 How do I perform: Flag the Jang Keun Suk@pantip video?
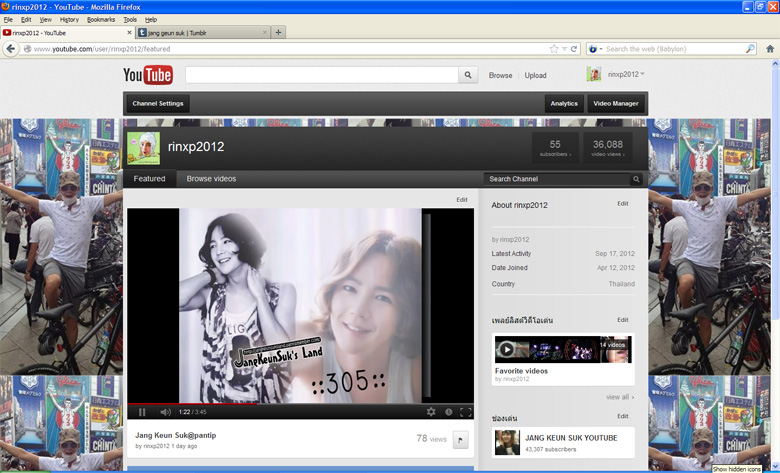pyautogui.click(x=461, y=440)
